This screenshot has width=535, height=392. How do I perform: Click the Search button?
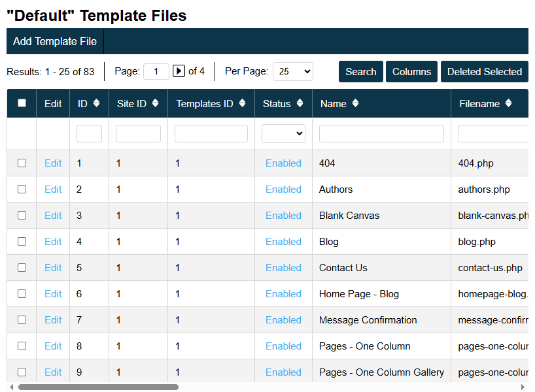[360, 72]
